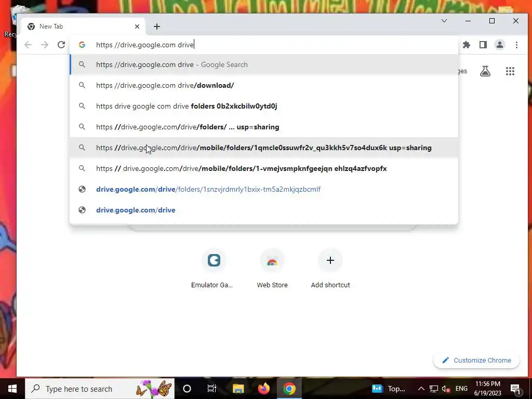Close the New Tab tab
The height and width of the screenshot is (399, 532).
pyautogui.click(x=137, y=26)
